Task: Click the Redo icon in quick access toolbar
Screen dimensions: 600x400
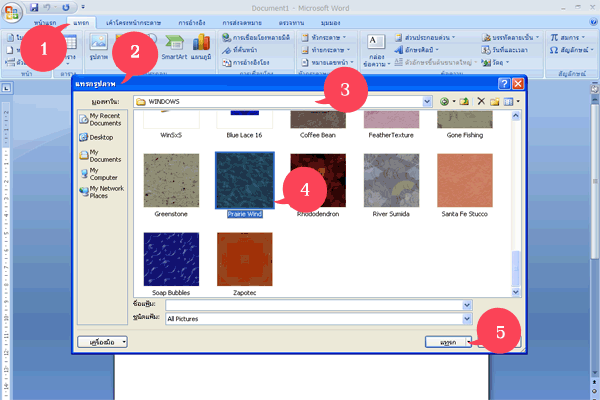Action: pos(66,7)
